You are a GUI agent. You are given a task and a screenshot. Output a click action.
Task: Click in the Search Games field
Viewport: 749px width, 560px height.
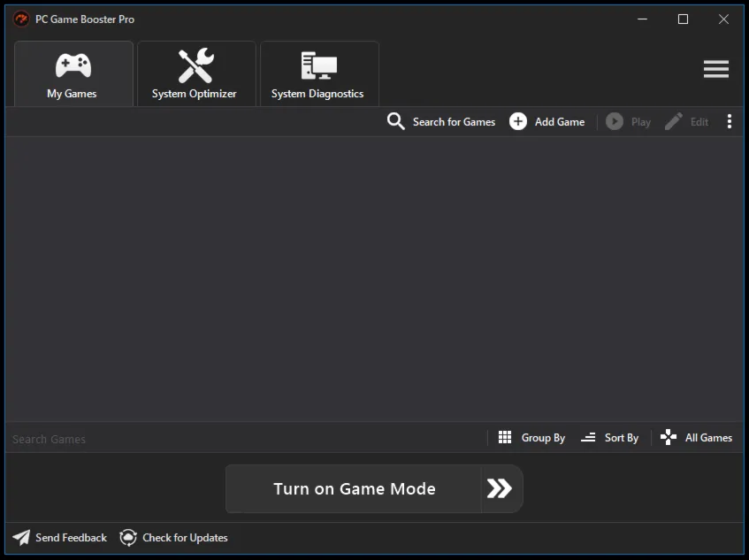246,439
